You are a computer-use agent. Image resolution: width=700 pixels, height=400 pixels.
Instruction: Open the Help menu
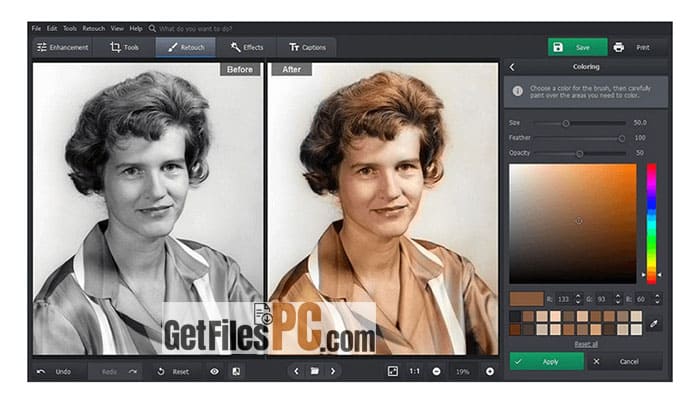click(x=136, y=29)
